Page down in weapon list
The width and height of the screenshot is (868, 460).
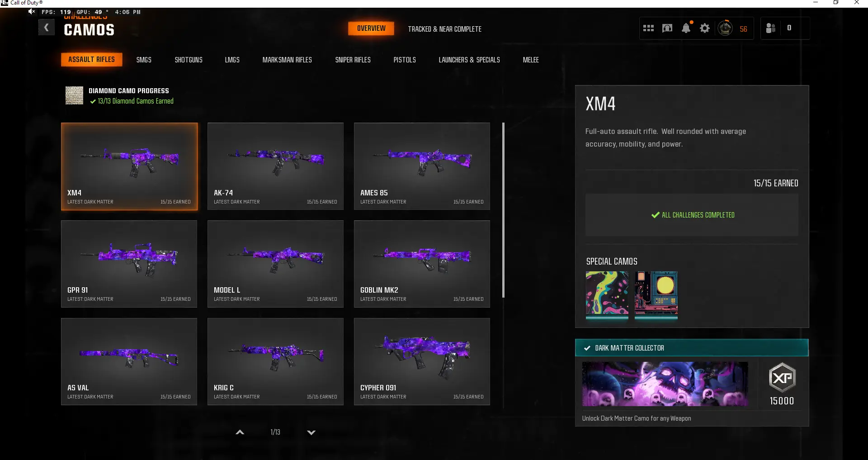[311, 432]
